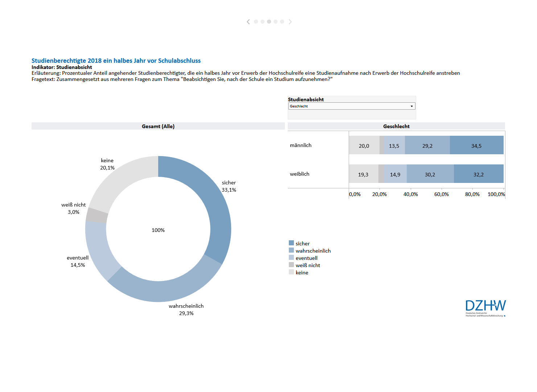This screenshot has width=537, height=392.
Task: Click männlich bar segment 34,5
Action: click(x=477, y=145)
